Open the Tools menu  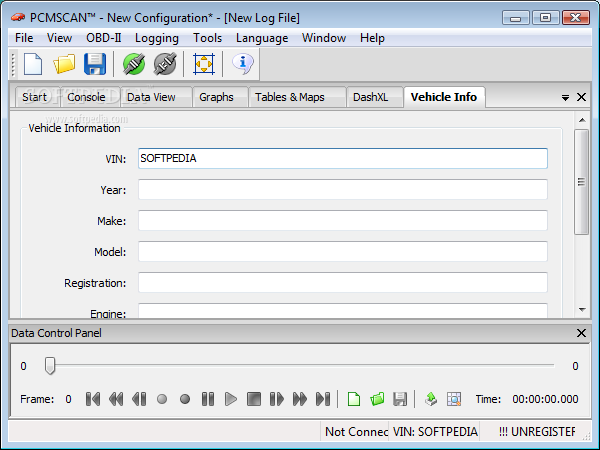tap(207, 38)
